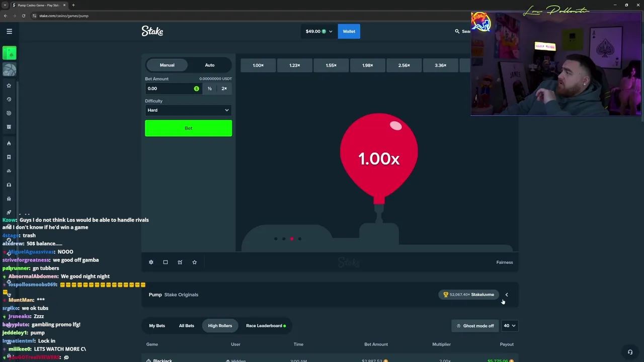Click the 3.36× multiplier chip

click(440, 65)
